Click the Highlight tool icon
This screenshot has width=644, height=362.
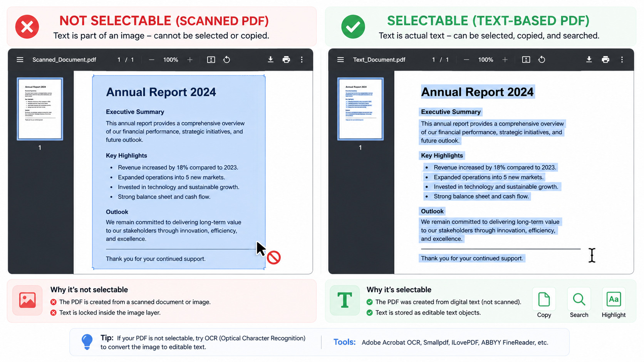click(614, 299)
